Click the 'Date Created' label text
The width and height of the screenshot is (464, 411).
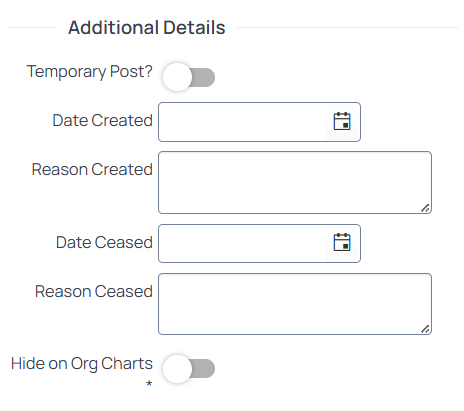click(x=103, y=120)
